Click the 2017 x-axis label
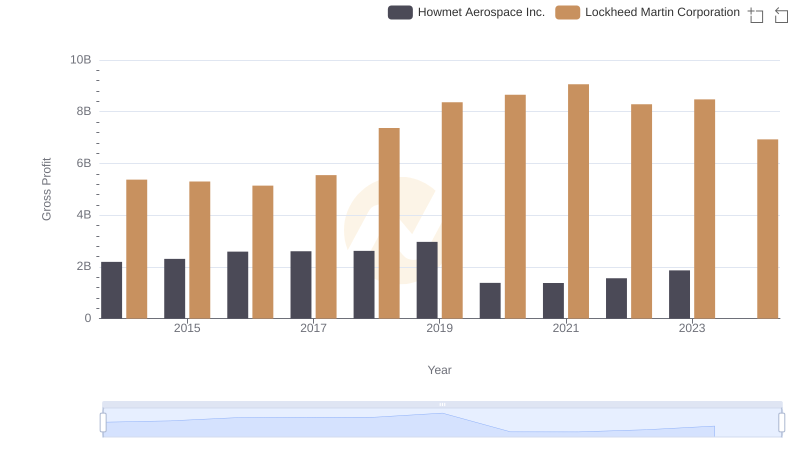800x461 pixels. tap(313, 328)
